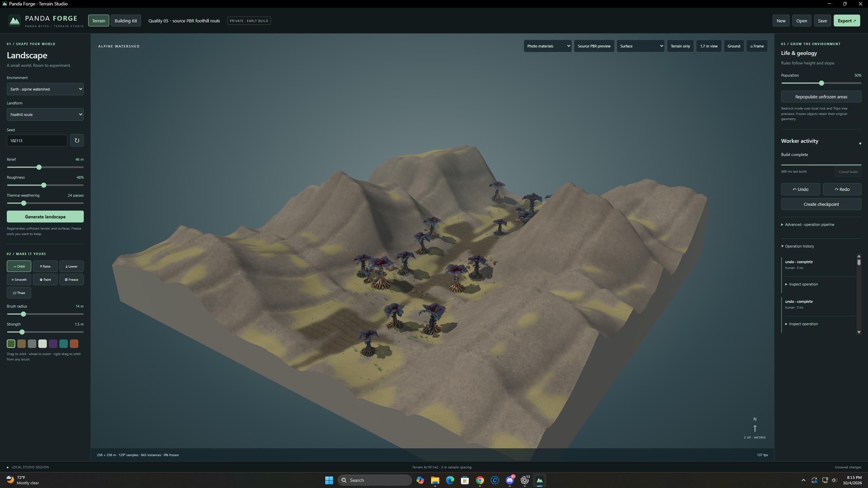Select the Raise brush tool

click(x=45, y=266)
